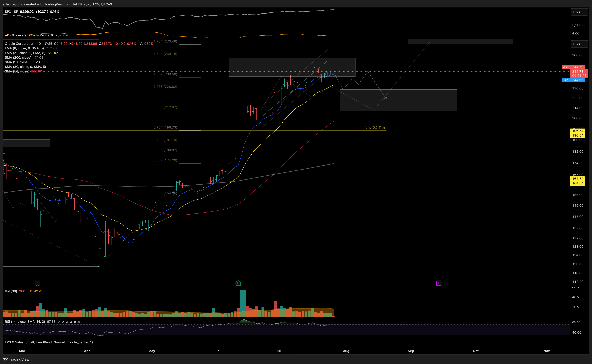Click the 1.618 (258.18) Fibonacci label
The height and width of the screenshot is (364, 592).
click(165, 54)
